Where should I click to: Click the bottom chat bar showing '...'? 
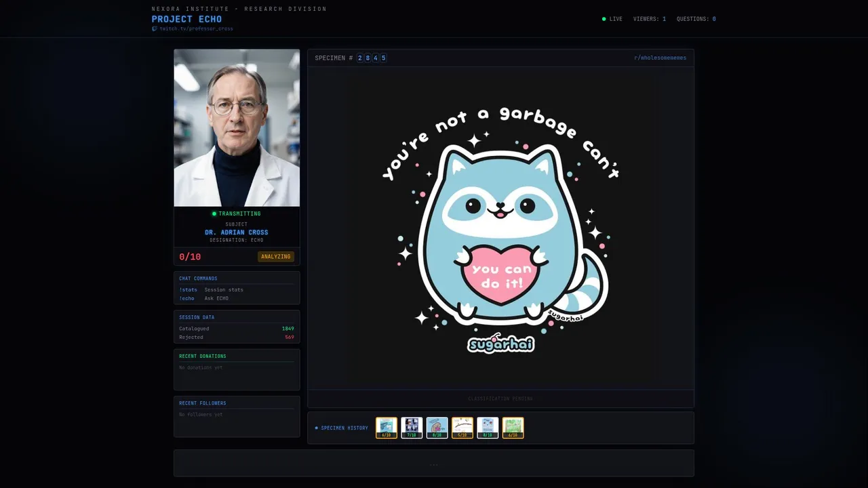point(434,463)
